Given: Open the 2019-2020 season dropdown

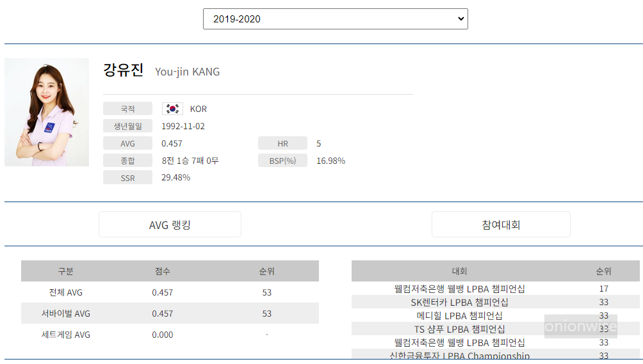Looking at the screenshot, I should (x=335, y=19).
